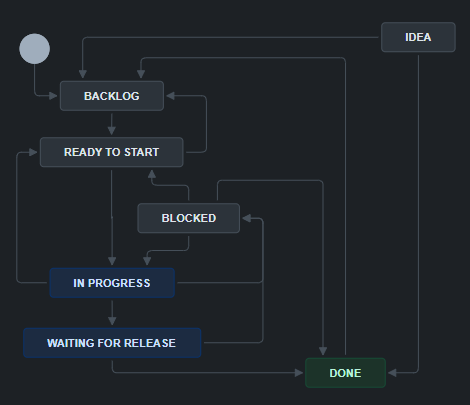Select leftmost arrowhead entering top of BACKLOG
Image resolution: width=470 pixels, height=405 pixels.
83,74
